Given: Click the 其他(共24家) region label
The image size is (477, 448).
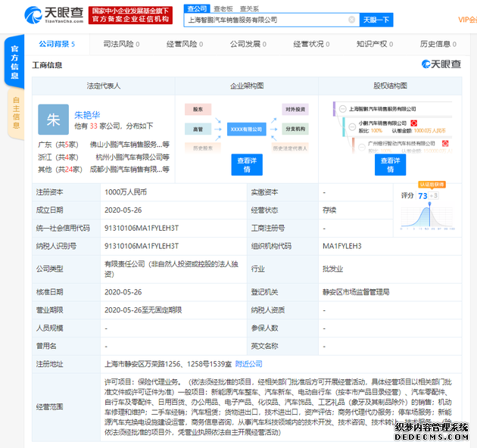Looking at the screenshot, I should 60,170.
